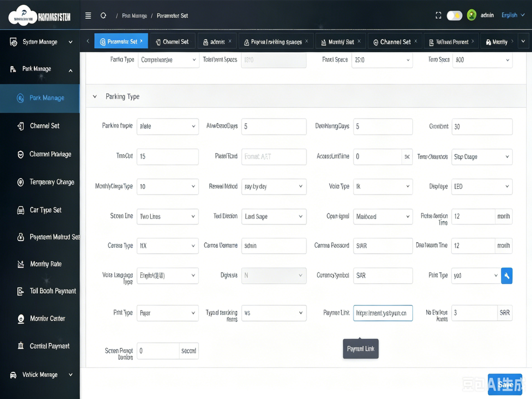Open the search magnifier icon
This screenshot has width=532, height=399.
[x=104, y=16]
